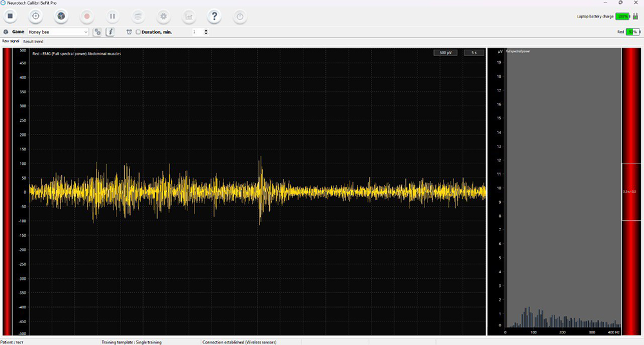644x345 pixels.
Task: Open the globe toolbar icon
Action: [61, 16]
